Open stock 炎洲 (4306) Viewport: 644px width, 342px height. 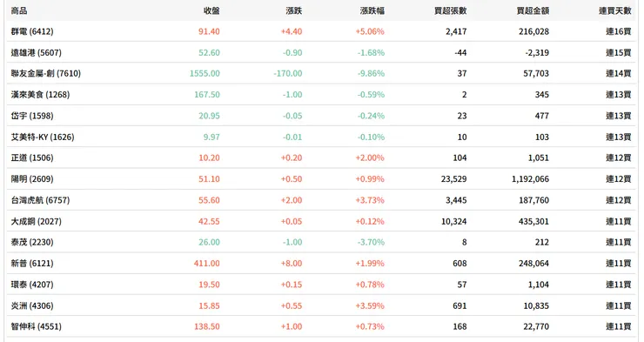[32, 305]
